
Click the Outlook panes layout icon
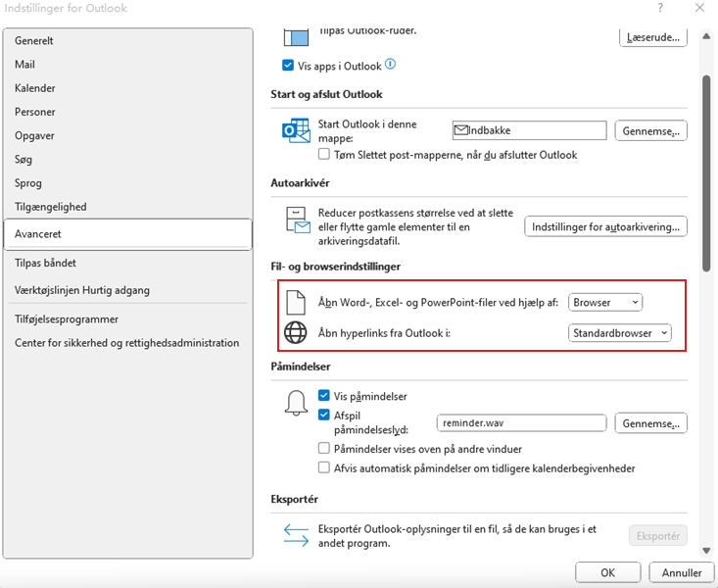296,36
